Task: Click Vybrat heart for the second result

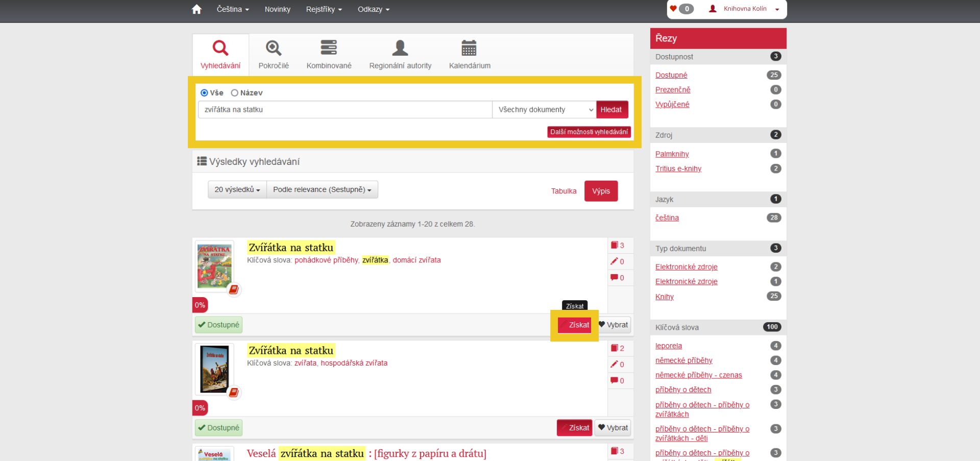Action: point(613,428)
